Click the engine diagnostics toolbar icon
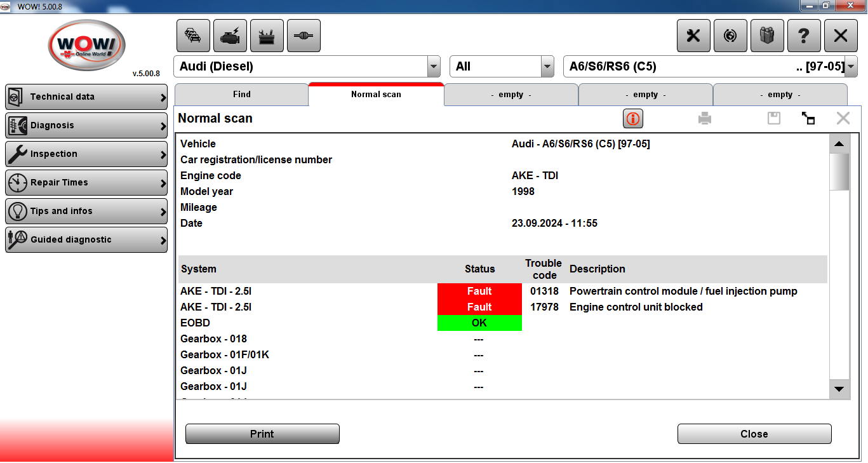 point(230,36)
